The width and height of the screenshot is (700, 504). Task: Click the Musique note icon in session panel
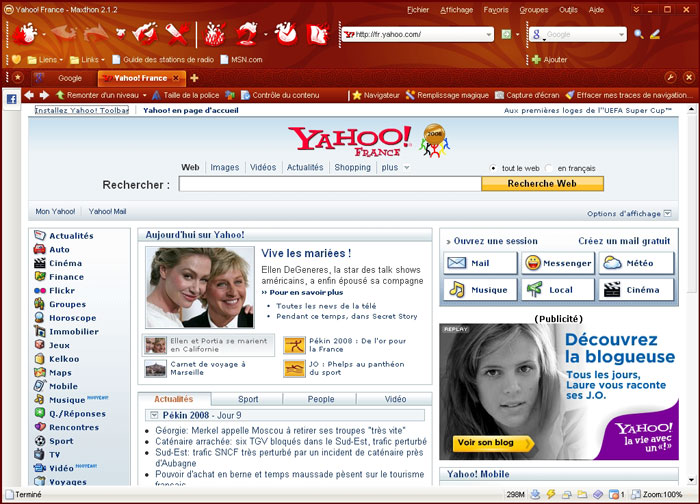coord(457,289)
